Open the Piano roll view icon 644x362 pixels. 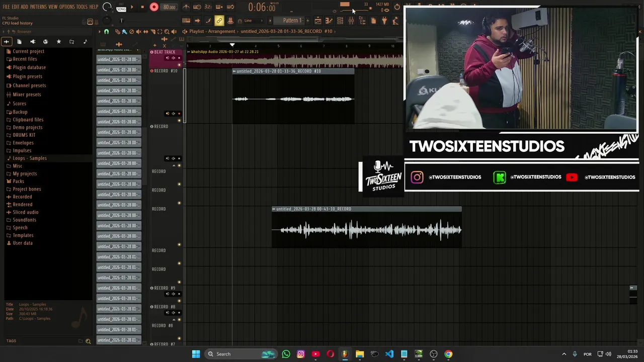pos(328,21)
